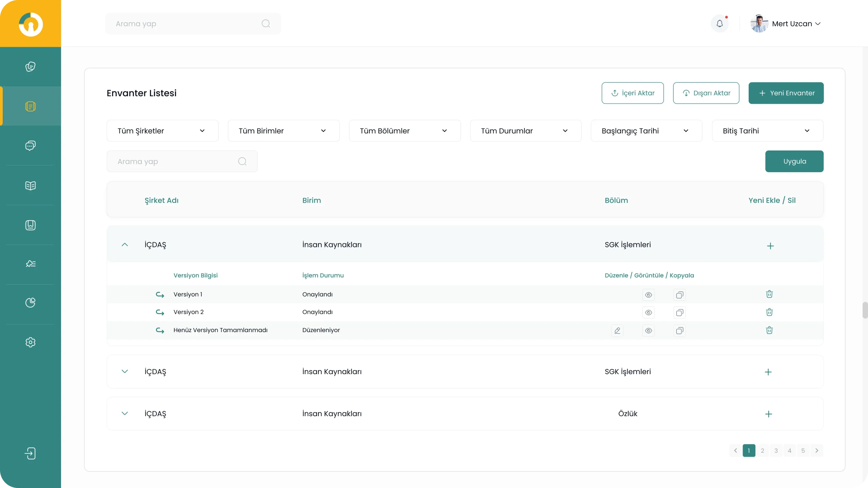The width and height of the screenshot is (868, 488).
Task: Click the logout icon at sidebar bottom
Action: click(31, 453)
